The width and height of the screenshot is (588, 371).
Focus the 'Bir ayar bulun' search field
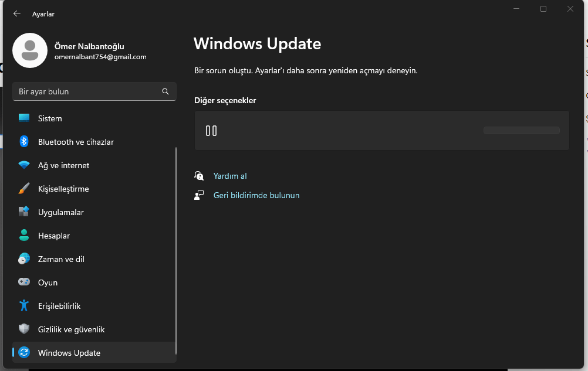click(x=94, y=91)
